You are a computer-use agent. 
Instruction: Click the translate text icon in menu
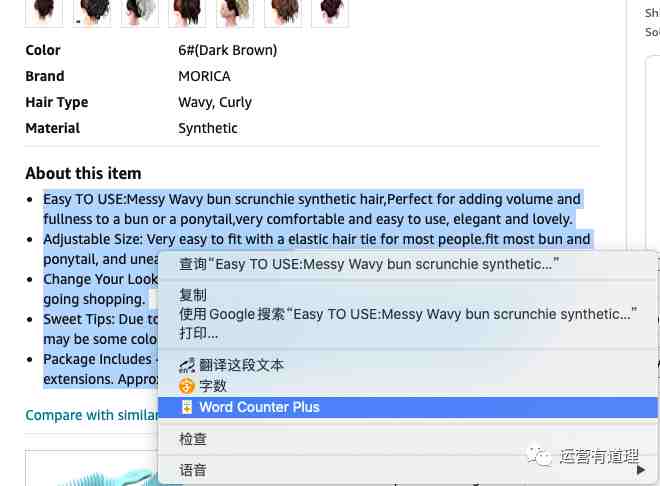click(x=187, y=366)
